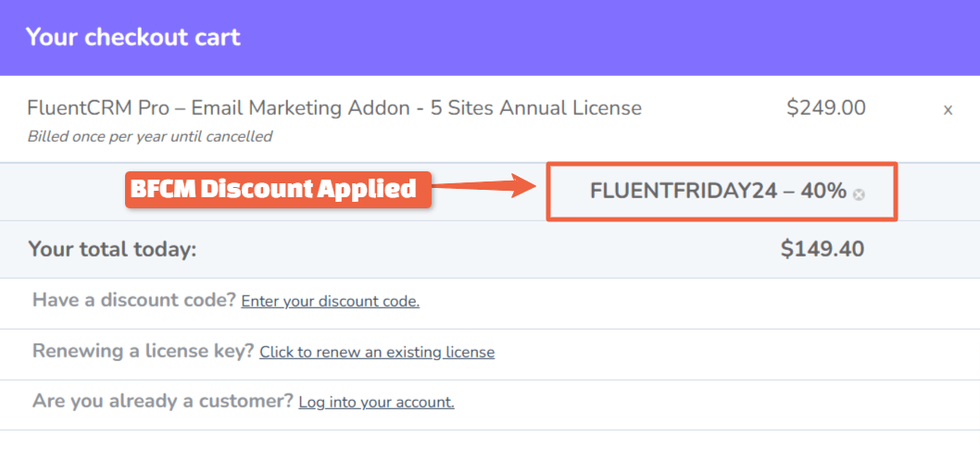980x475 pixels.
Task: Click the 'Are you already a customer?' text
Action: pyautogui.click(x=162, y=401)
